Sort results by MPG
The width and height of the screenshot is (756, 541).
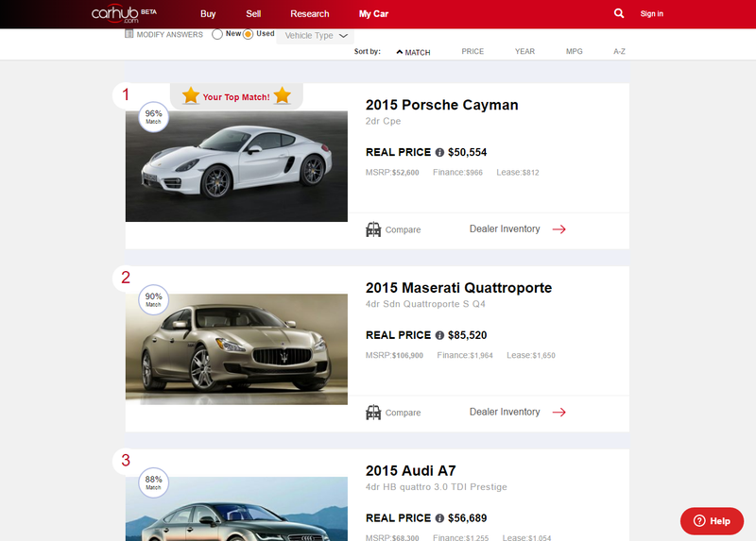click(574, 51)
